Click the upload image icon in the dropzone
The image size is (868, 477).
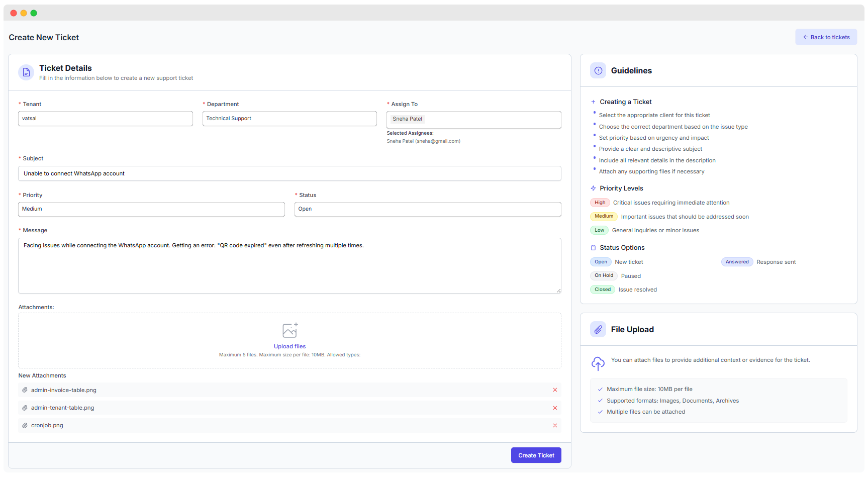tap(290, 330)
